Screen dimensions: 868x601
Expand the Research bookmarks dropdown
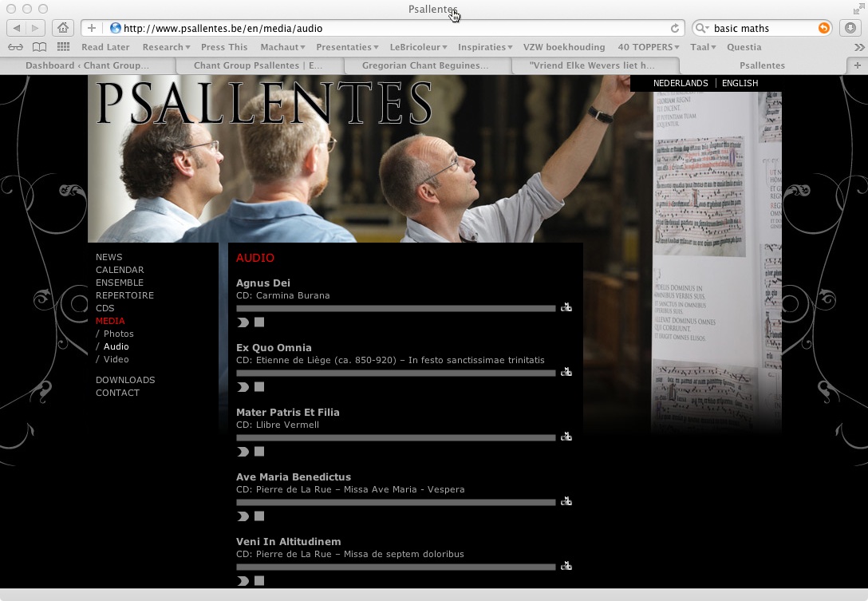coord(166,47)
